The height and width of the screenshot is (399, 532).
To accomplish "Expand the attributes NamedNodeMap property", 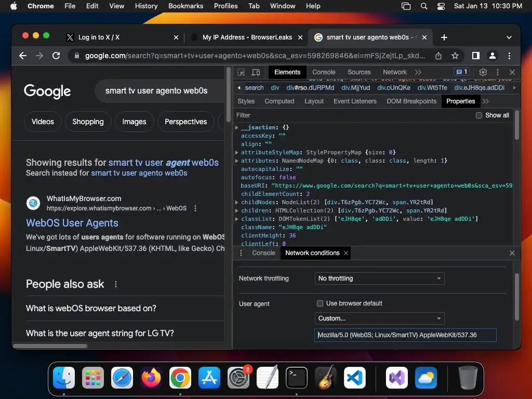I will coord(236,161).
